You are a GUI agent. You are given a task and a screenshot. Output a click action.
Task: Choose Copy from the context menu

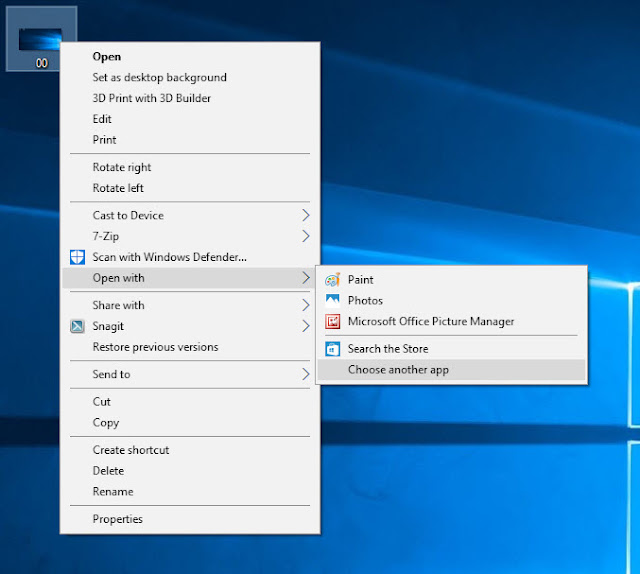coord(190,422)
